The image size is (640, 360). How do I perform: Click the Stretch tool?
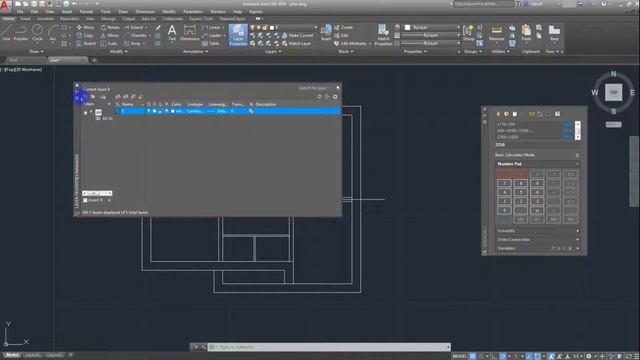click(86, 43)
